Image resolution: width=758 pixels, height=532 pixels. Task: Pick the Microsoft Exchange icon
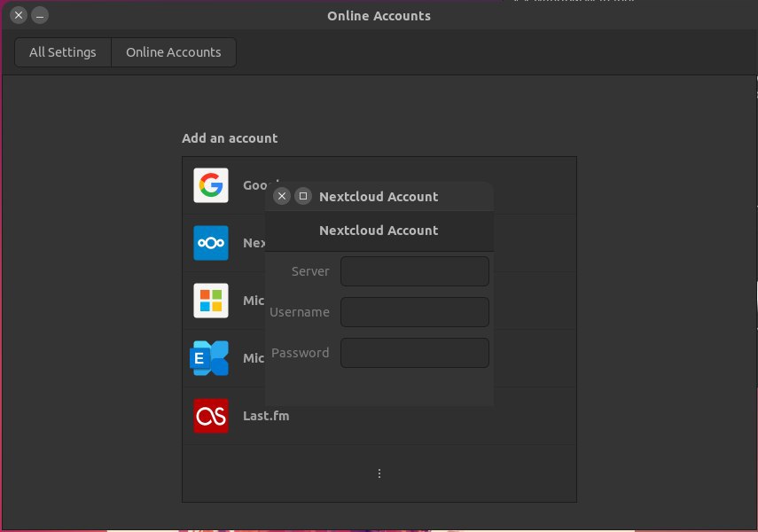(209, 358)
